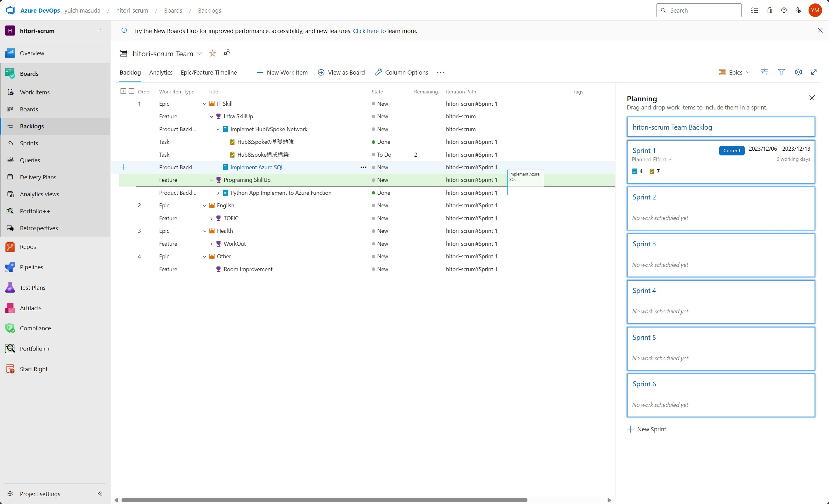The height and width of the screenshot is (504, 829).
Task: Click New Work Item button
Action: pos(282,72)
